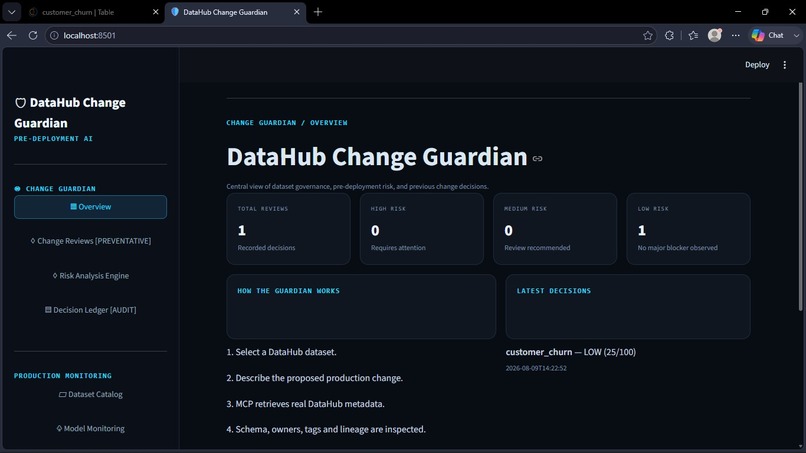
Task: Restore down the browser window
Action: (765, 12)
